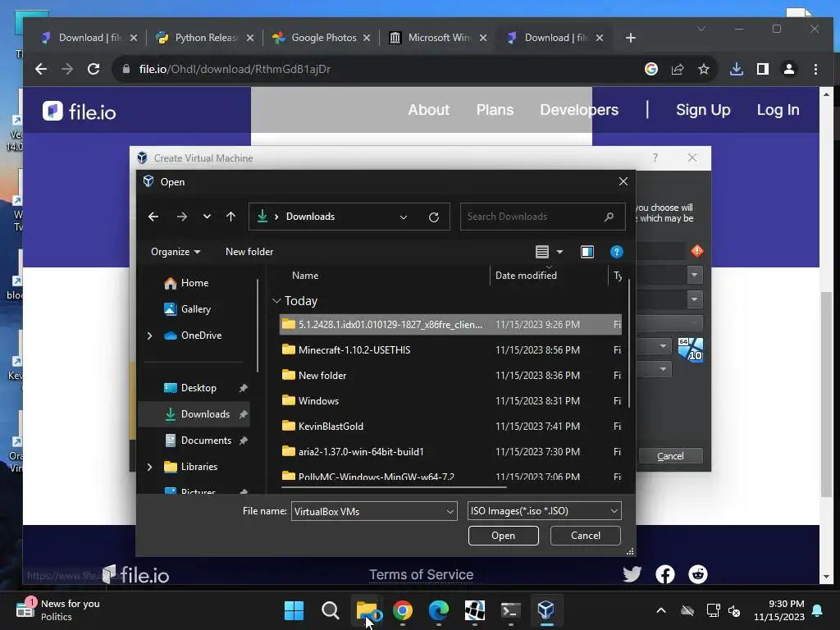Refresh the Downloads folder listing
This screenshot has height=630, width=840.
tap(434, 217)
